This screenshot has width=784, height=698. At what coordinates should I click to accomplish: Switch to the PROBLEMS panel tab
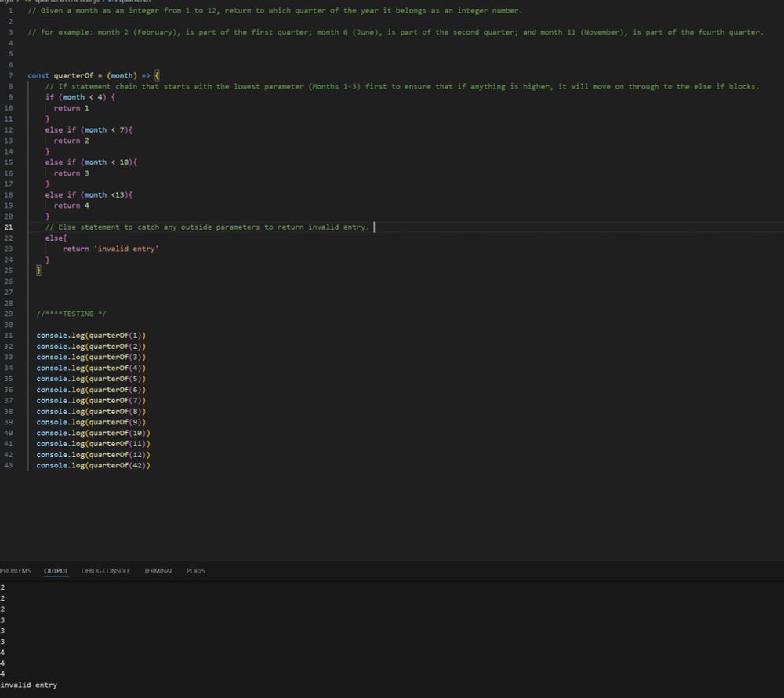click(15, 570)
